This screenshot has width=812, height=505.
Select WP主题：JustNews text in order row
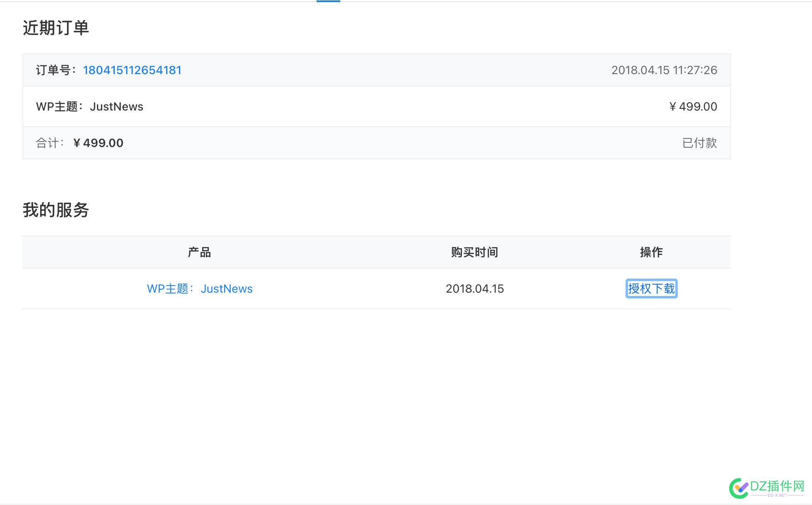pos(89,106)
